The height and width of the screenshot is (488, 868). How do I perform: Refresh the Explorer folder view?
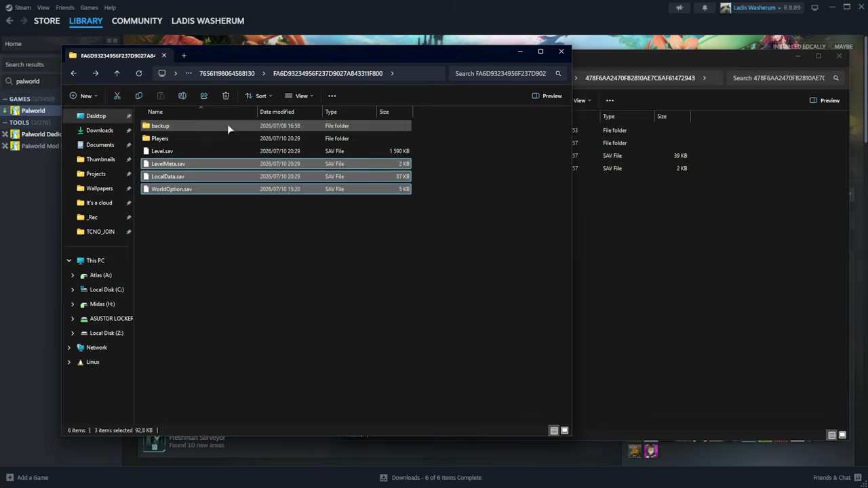138,73
